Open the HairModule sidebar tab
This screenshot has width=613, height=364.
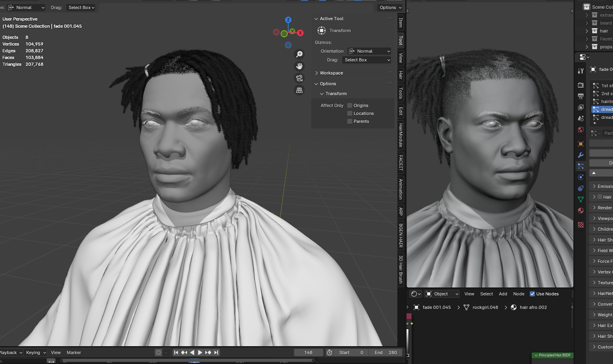pyautogui.click(x=401, y=135)
